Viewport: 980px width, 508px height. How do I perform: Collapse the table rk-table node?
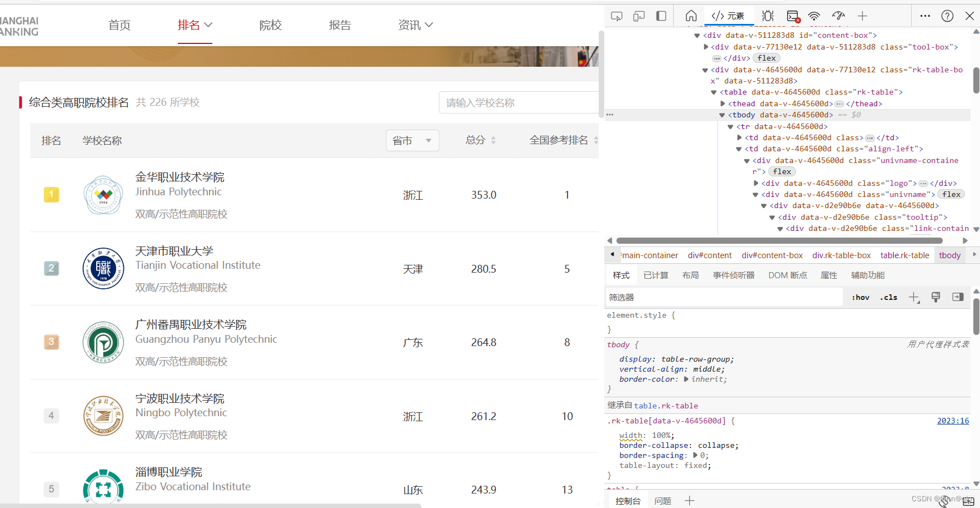(x=714, y=92)
